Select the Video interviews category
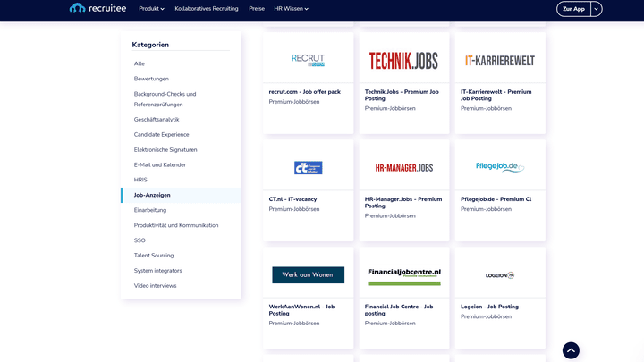 pyautogui.click(x=155, y=286)
